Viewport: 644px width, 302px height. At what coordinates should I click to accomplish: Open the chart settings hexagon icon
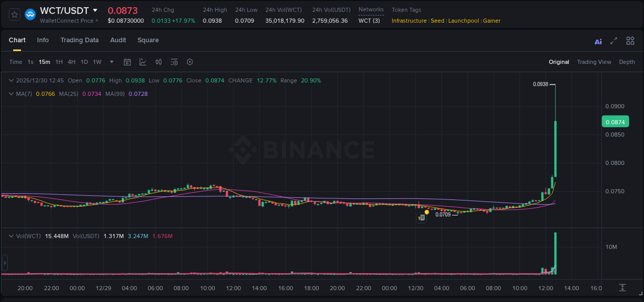190,62
